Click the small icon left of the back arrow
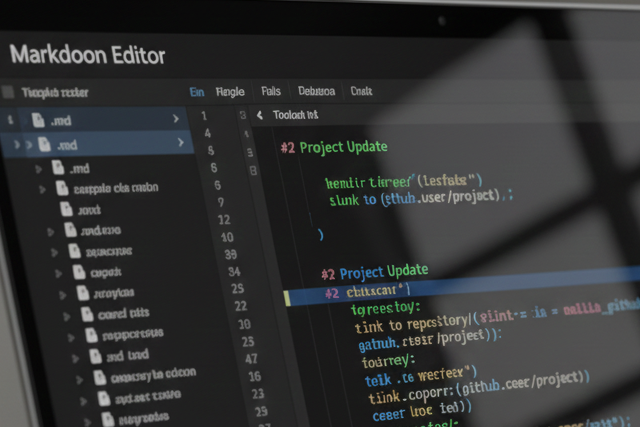The width and height of the screenshot is (640, 427). [243, 116]
